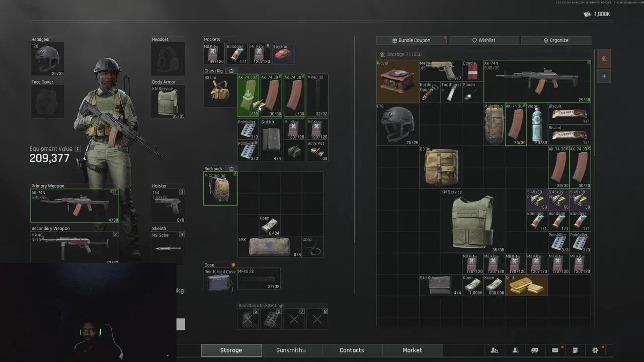Open the chat messages icon
Image resolution: width=644 pixels, height=362 pixels.
click(x=535, y=350)
